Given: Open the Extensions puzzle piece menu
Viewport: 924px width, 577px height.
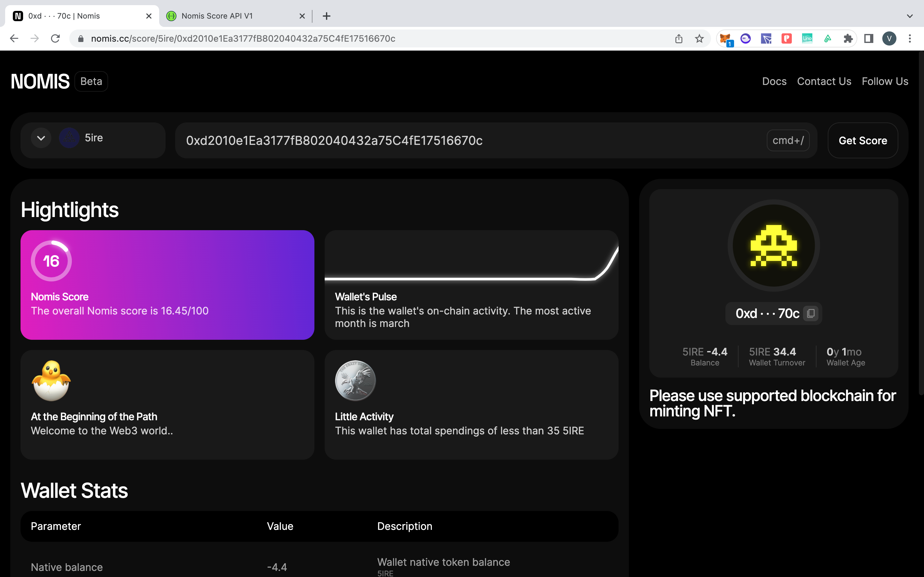Looking at the screenshot, I should (x=848, y=38).
